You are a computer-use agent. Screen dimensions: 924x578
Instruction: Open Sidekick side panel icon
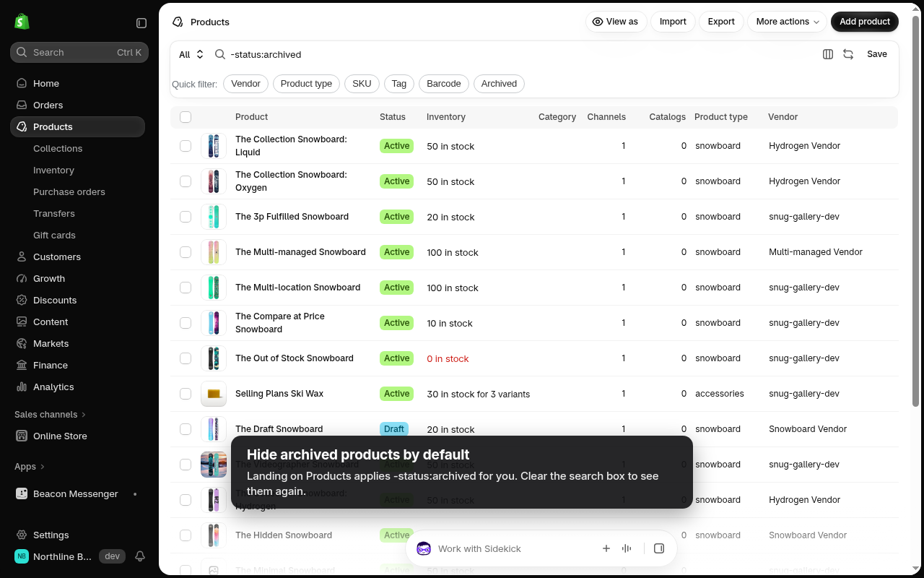659,549
